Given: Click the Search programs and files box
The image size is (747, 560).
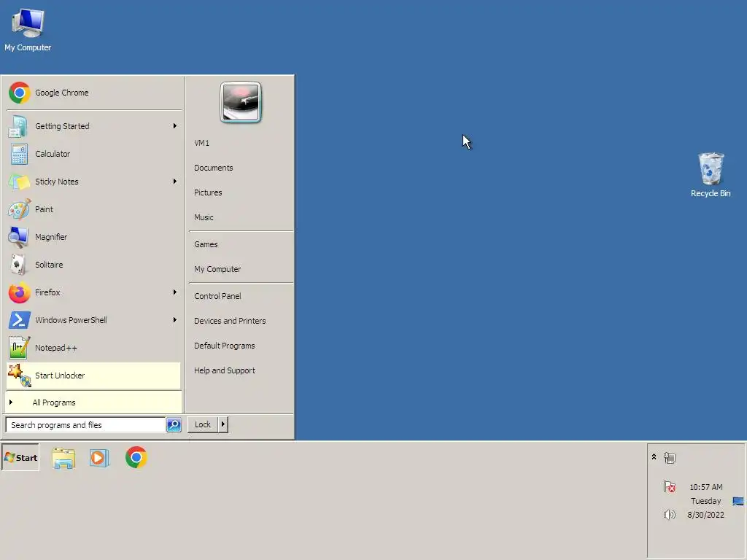Looking at the screenshot, I should click(x=86, y=425).
